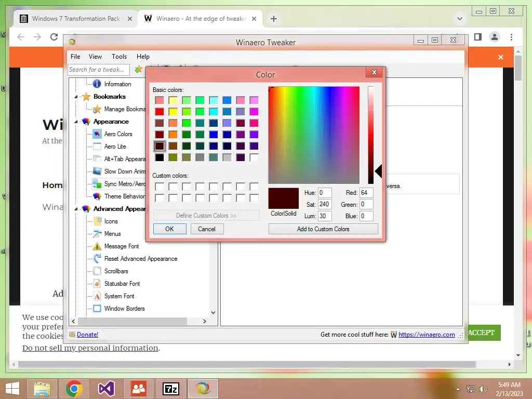This screenshot has height=399, width=532.
Task: Open File Explorer from the taskbar
Action: pos(42,389)
